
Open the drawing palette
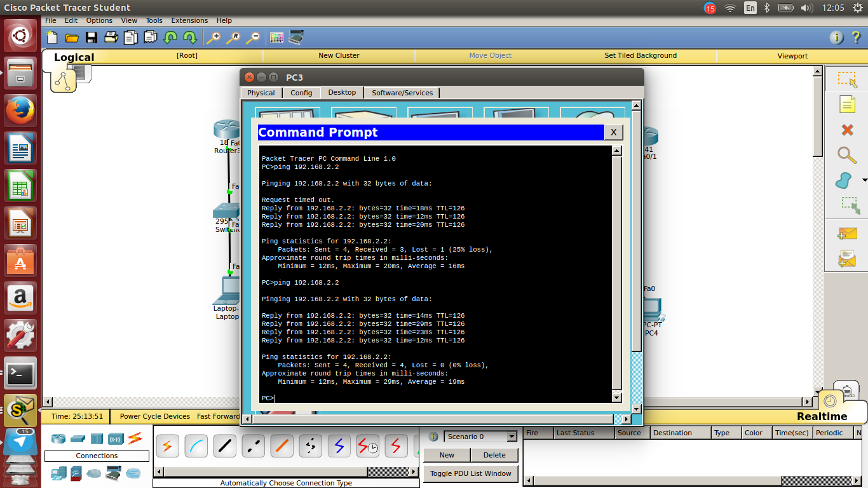pos(276,37)
